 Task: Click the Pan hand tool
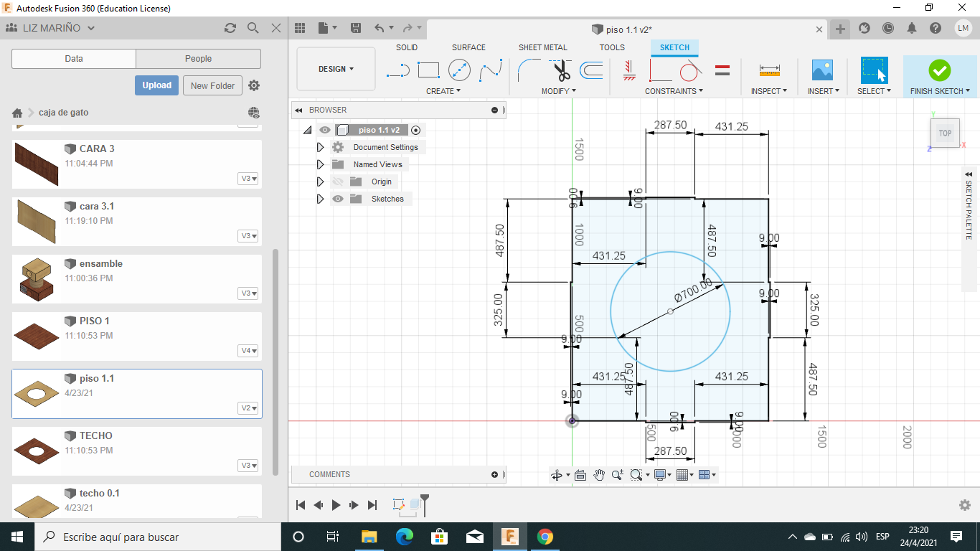pyautogui.click(x=599, y=474)
